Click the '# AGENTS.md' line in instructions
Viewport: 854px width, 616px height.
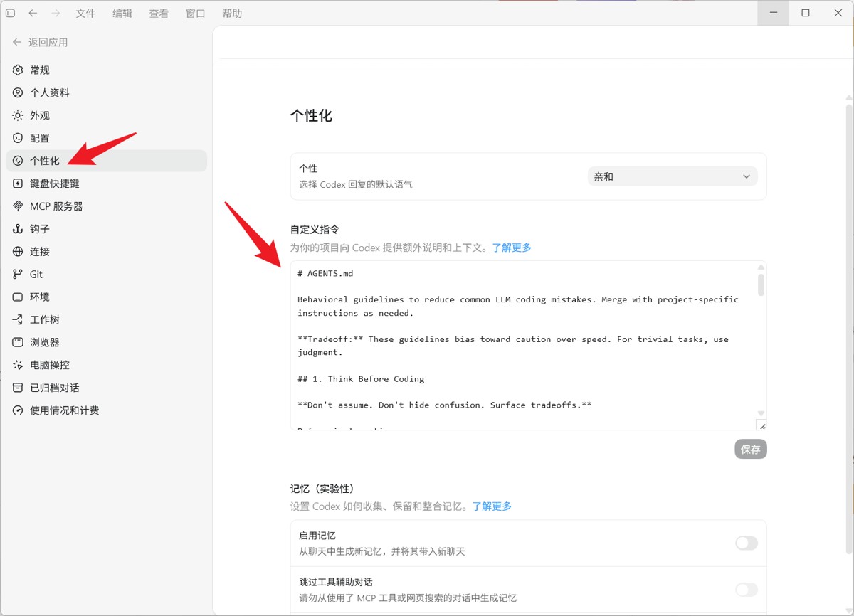325,274
